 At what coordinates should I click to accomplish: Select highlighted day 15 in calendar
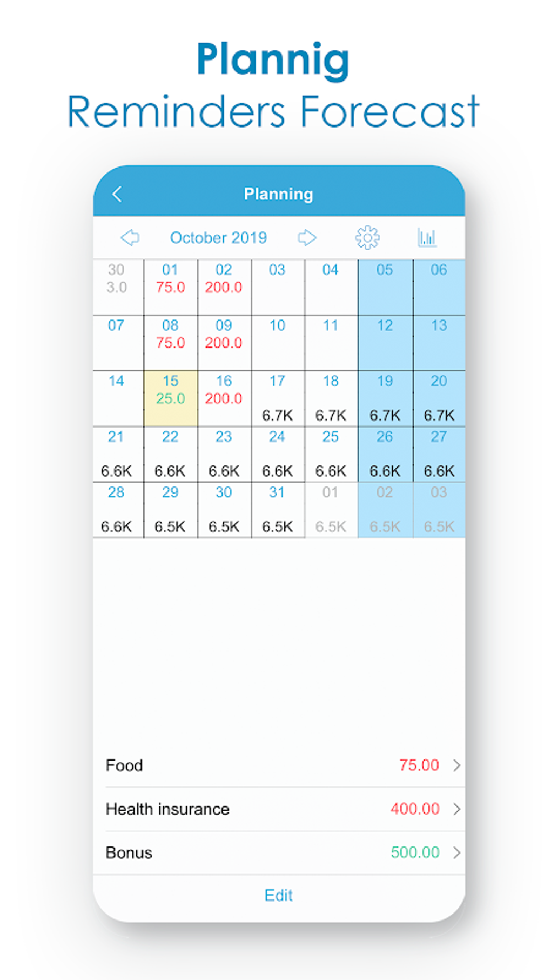[170, 398]
